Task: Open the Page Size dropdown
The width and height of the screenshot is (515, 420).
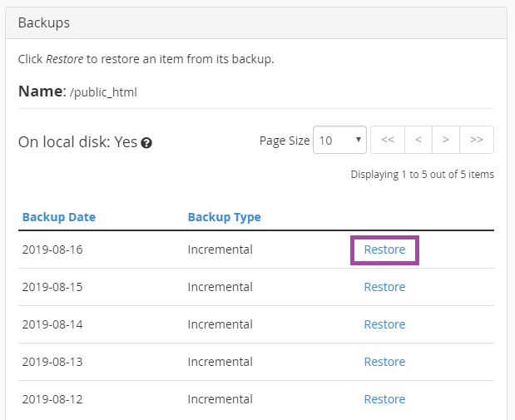Action: pos(339,141)
